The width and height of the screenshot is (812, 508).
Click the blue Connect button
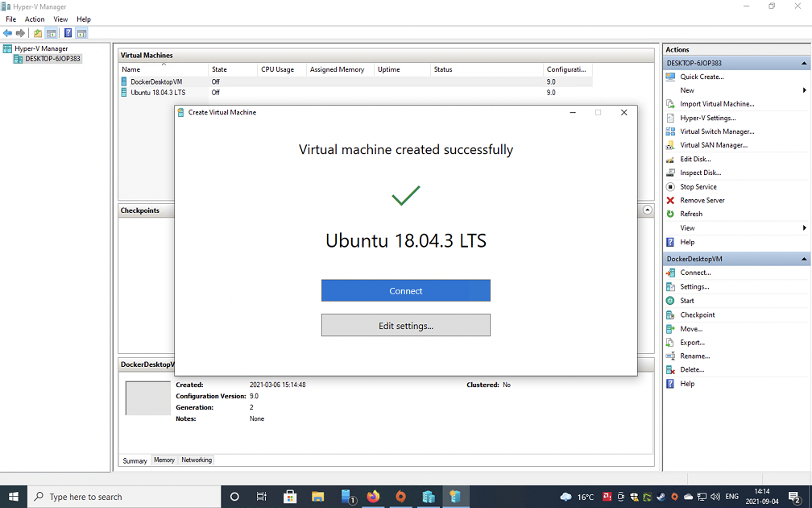point(405,291)
